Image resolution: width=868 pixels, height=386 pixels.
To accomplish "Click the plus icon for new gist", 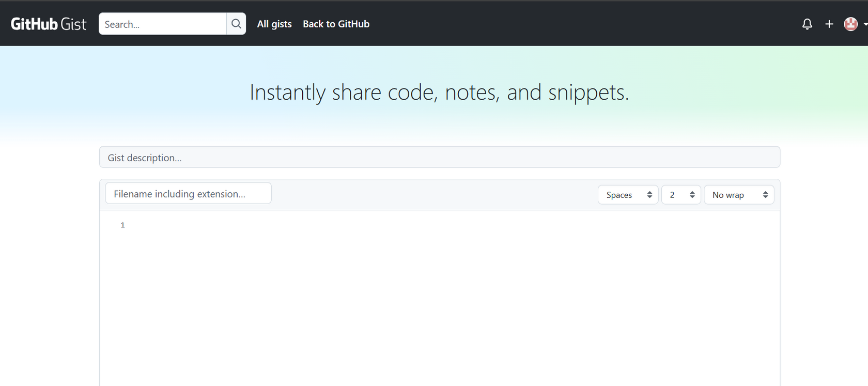I will (x=829, y=24).
